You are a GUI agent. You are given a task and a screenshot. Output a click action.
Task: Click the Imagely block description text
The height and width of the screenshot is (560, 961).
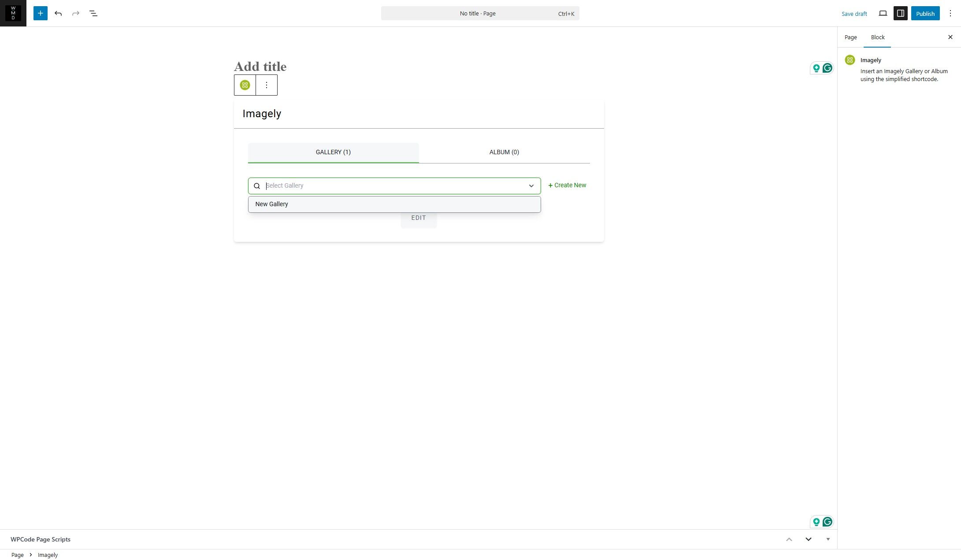coord(904,75)
